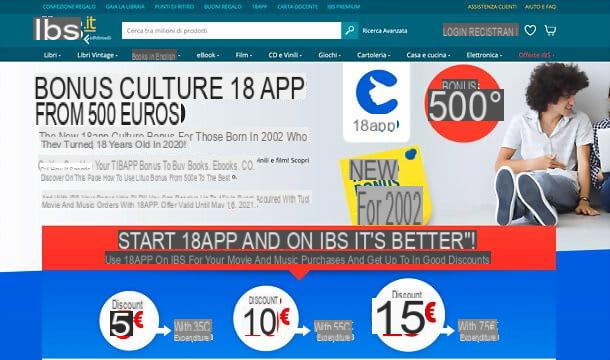Open the IBS Premium link
610x360 pixels.
[344, 7]
